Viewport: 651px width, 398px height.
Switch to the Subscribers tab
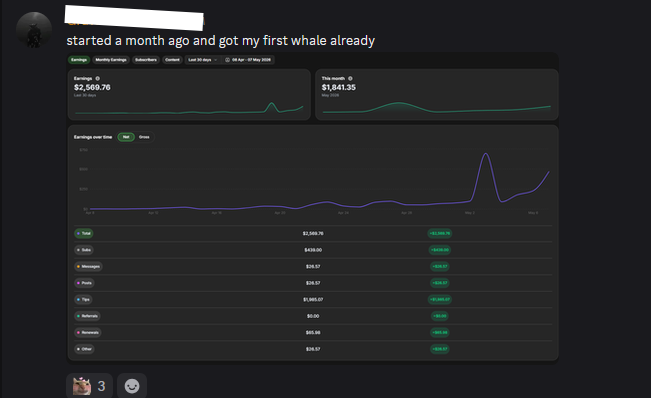(x=146, y=60)
